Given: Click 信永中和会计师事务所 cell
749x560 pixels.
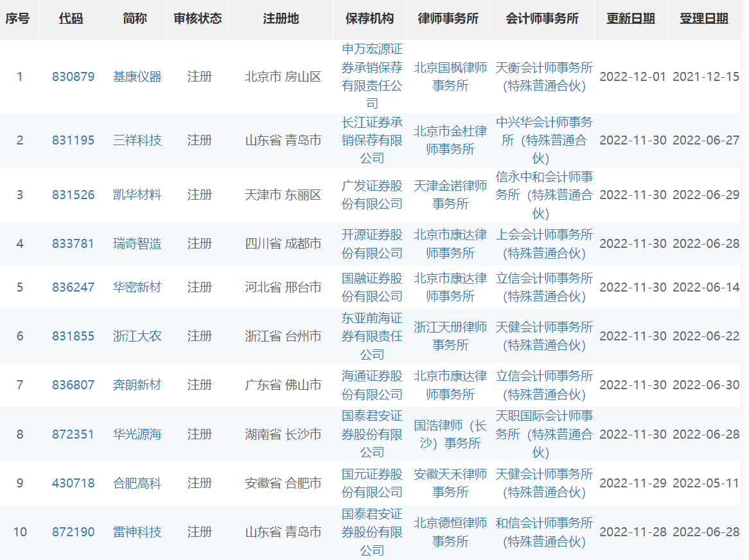Looking at the screenshot, I should pyautogui.click(x=544, y=195).
